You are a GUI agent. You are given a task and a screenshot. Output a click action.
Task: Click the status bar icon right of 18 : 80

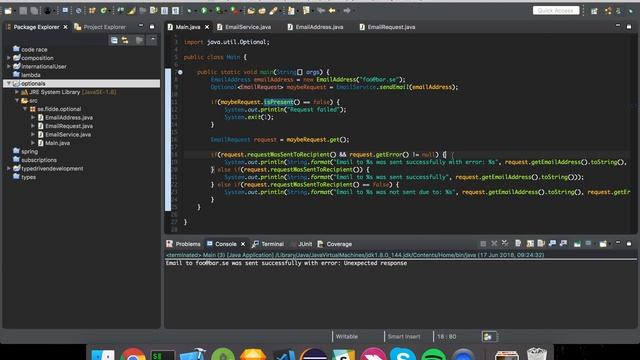(x=488, y=337)
